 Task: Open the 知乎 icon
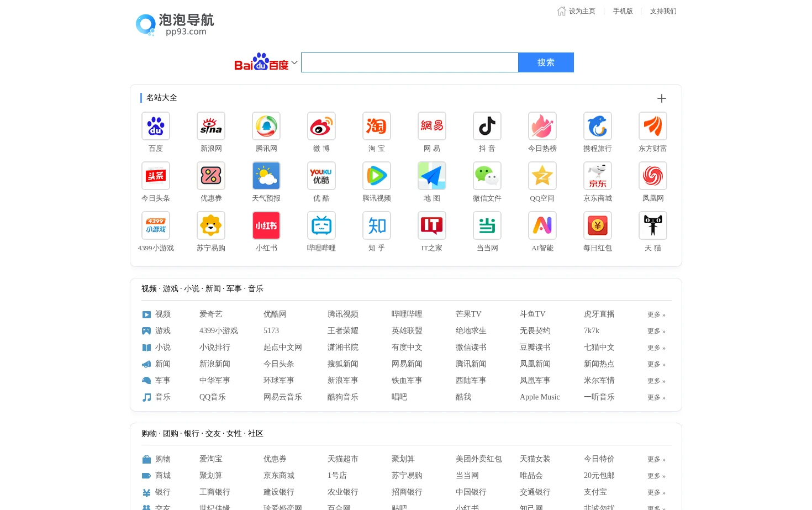377,225
